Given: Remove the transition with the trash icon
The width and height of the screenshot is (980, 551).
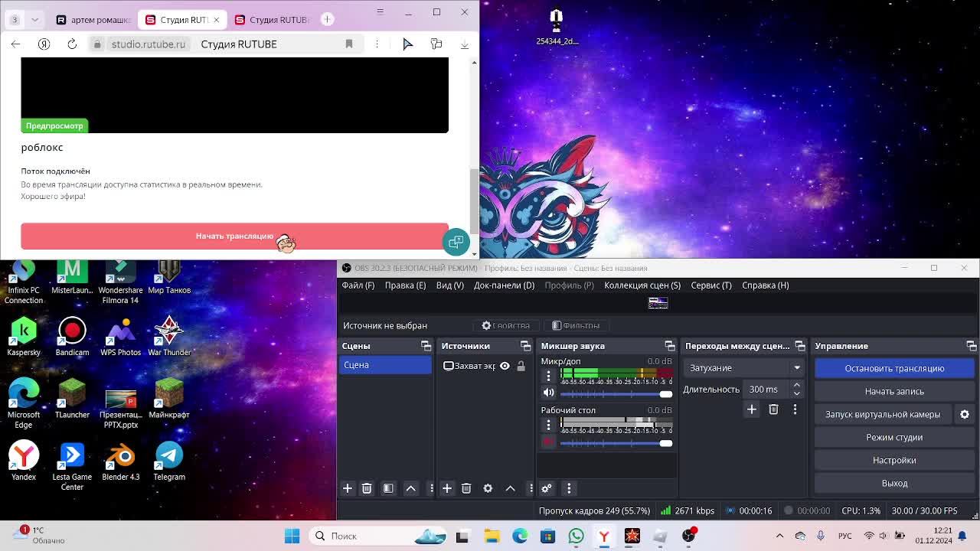Looking at the screenshot, I should [x=773, y=409].
